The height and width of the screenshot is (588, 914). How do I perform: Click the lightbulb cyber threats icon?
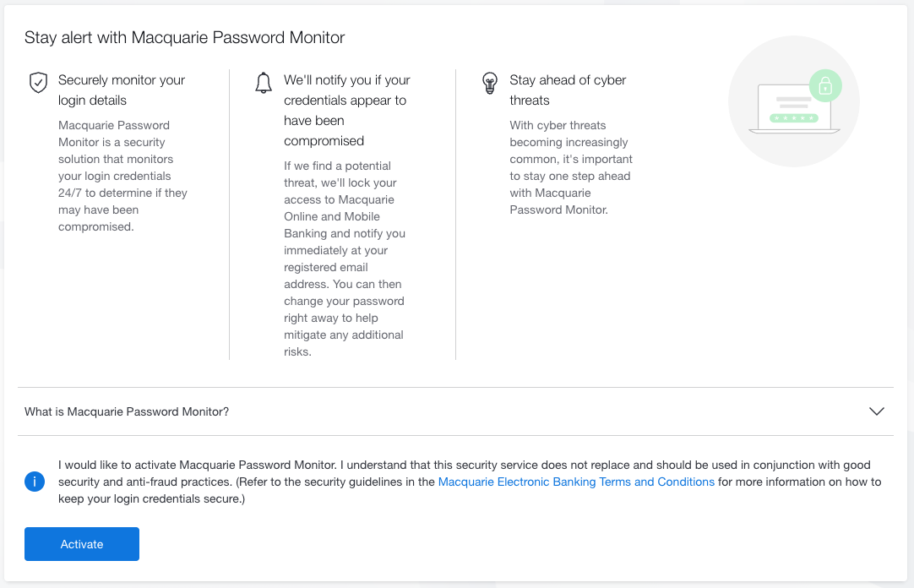pyautogui.click(x=490, y=83)
